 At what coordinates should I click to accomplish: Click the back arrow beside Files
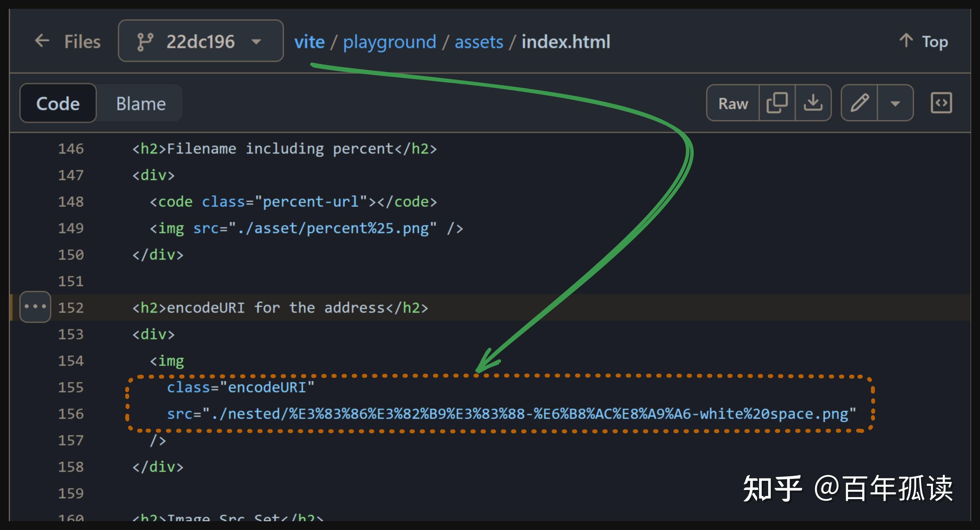(x=42, y=41)
